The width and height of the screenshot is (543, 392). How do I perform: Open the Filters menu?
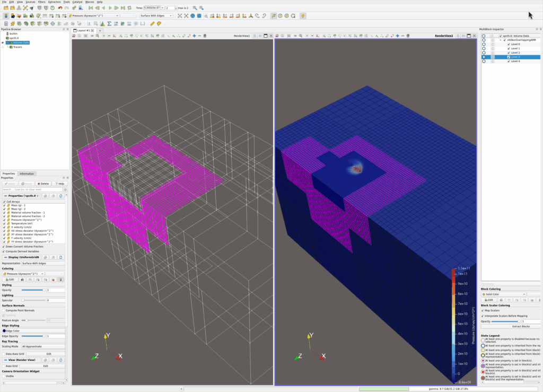pyautogui.click(x=41, y=2)
